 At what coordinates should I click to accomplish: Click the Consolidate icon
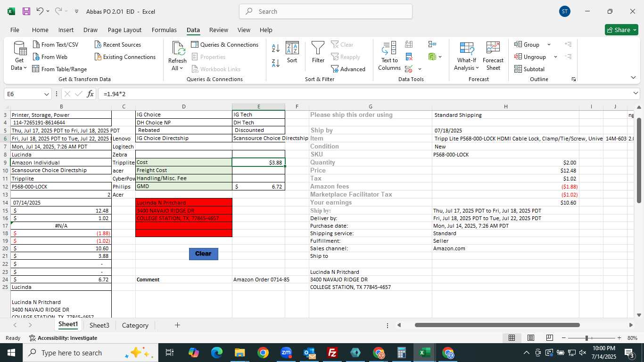(432, 44)
